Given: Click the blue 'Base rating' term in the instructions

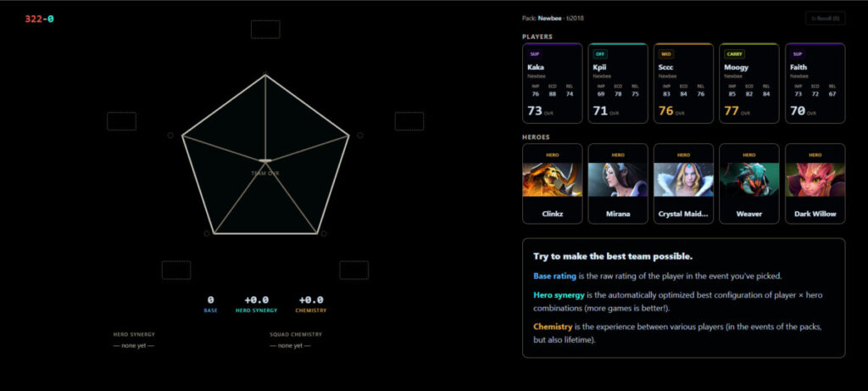Looking at the screenshot, I should [554, 276].
